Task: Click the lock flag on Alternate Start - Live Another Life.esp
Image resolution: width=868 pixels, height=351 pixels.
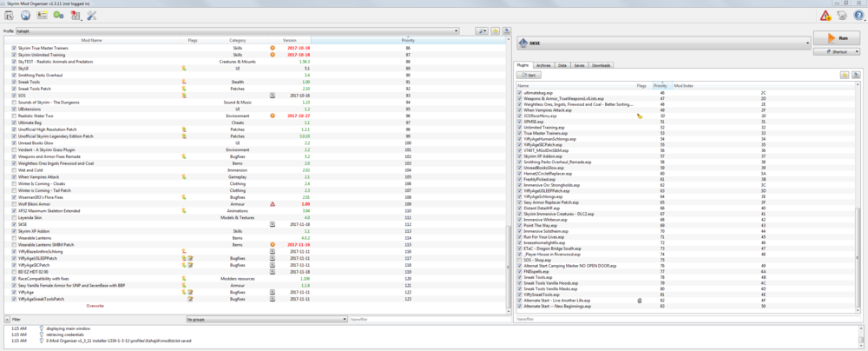Action: click(x=640, y=301)
